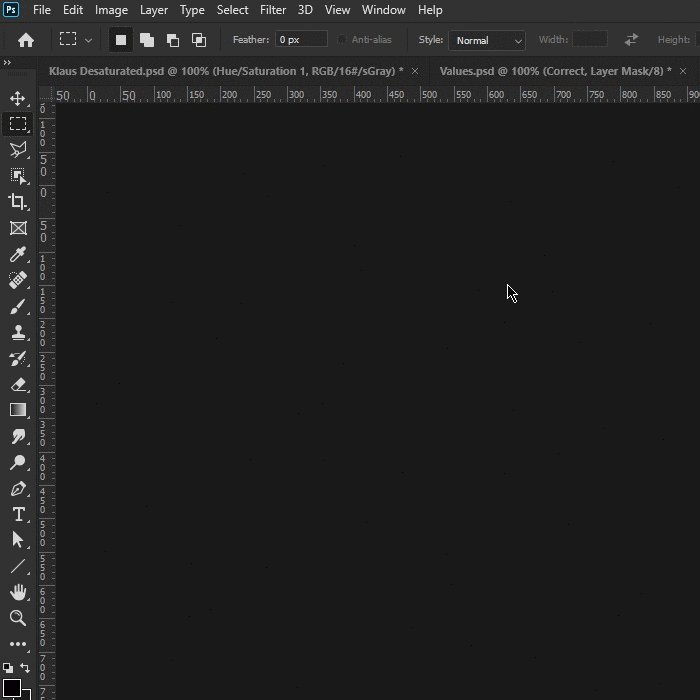Select the Line tool

(18, 566)
